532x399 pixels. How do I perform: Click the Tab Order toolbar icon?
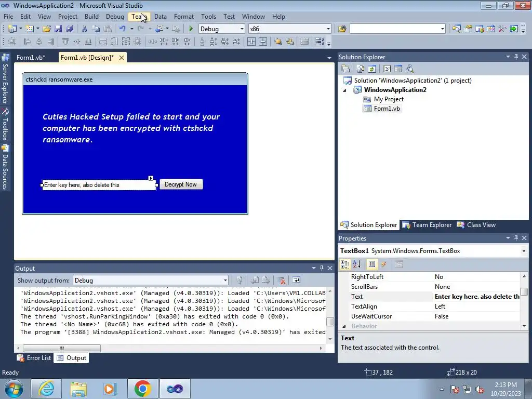(319, 42)
